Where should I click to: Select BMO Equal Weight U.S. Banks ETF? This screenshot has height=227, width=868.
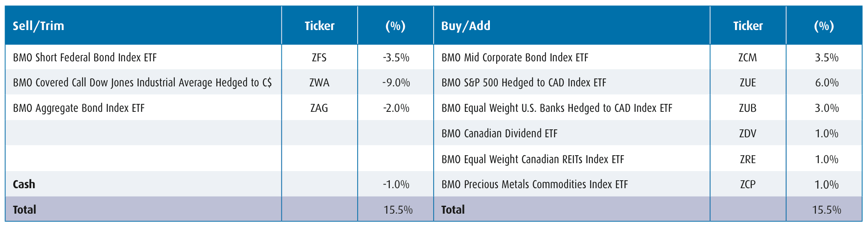coord(557,108)
